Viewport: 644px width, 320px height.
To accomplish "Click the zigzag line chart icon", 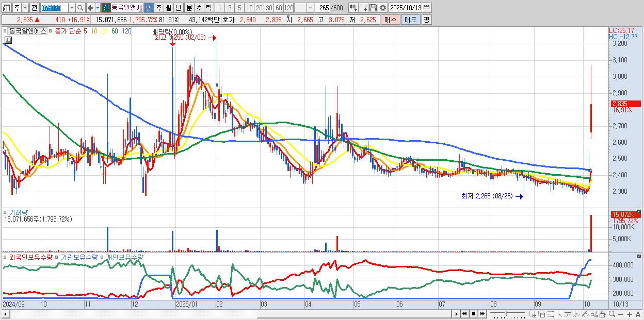I will pyautogui.click(x=577, y=314).
